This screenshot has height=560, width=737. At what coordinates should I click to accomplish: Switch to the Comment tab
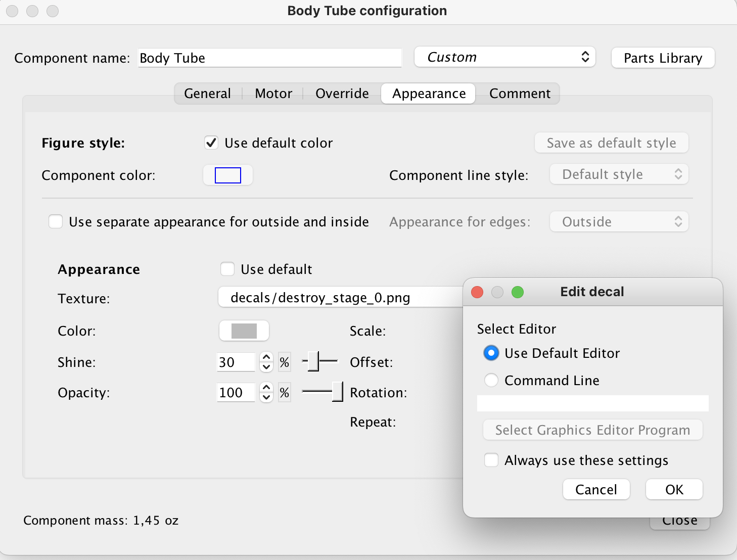(520, 94)
